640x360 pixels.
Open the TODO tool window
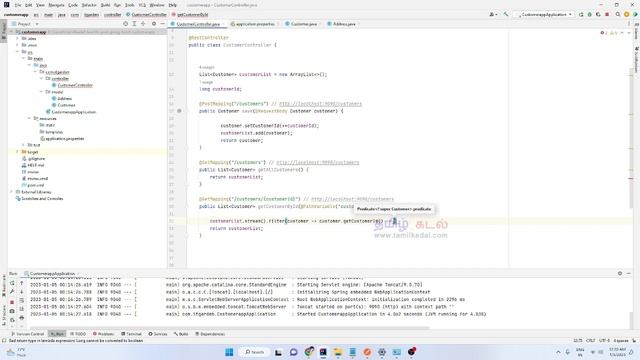point(78,334)
